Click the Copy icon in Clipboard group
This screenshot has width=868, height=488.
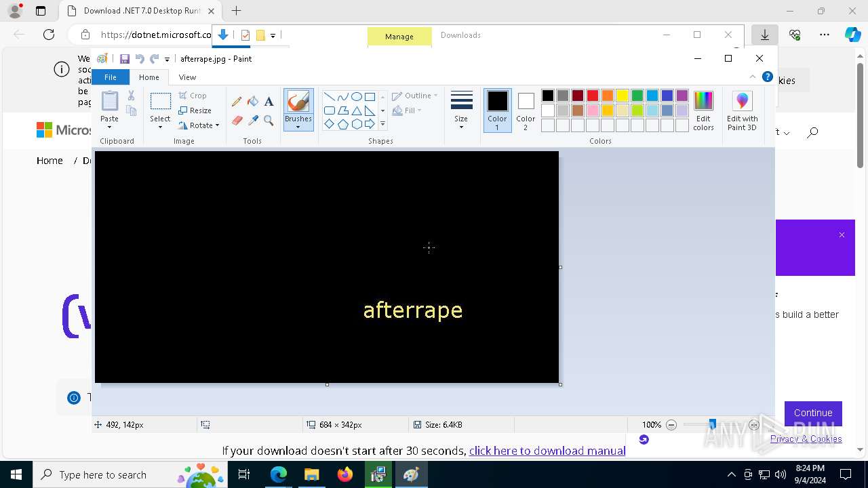pyautogui.click(x=132, y=110)
